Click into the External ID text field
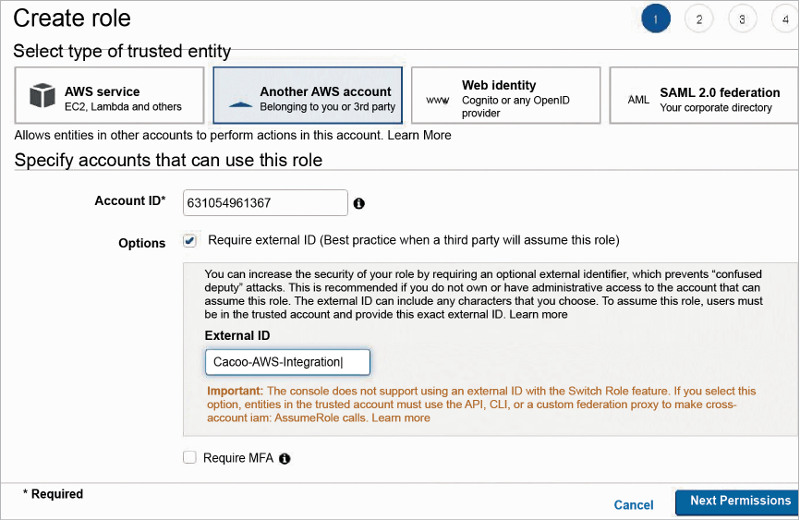 287,362
